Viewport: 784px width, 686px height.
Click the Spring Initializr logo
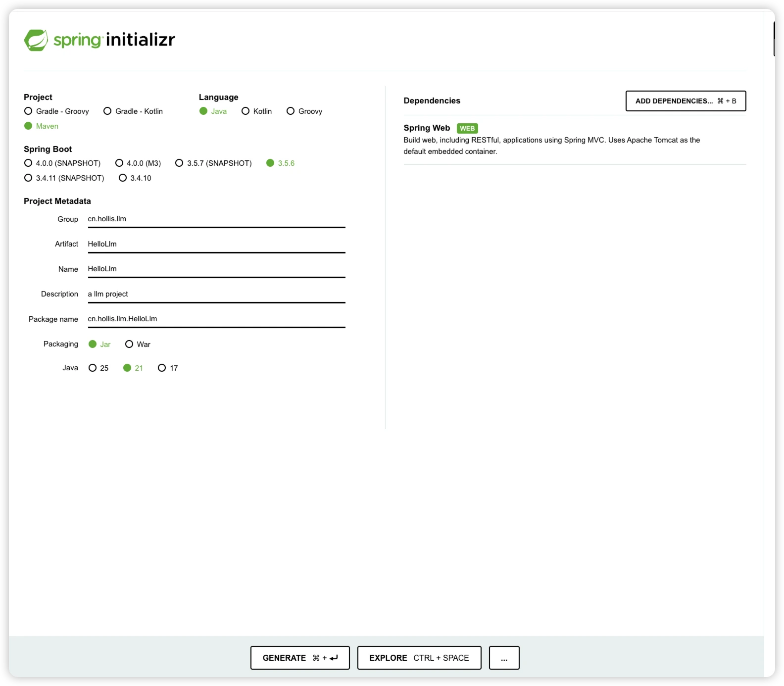click(x=99, y=40)
